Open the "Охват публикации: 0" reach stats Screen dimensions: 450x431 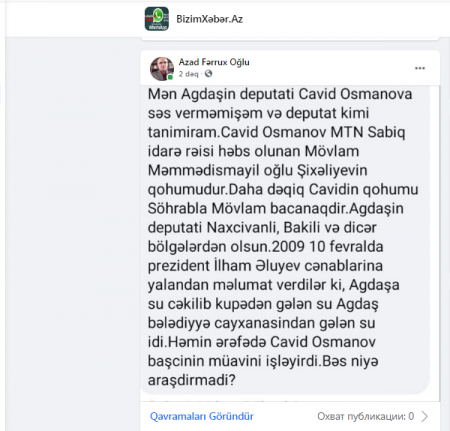pos(365,416)
